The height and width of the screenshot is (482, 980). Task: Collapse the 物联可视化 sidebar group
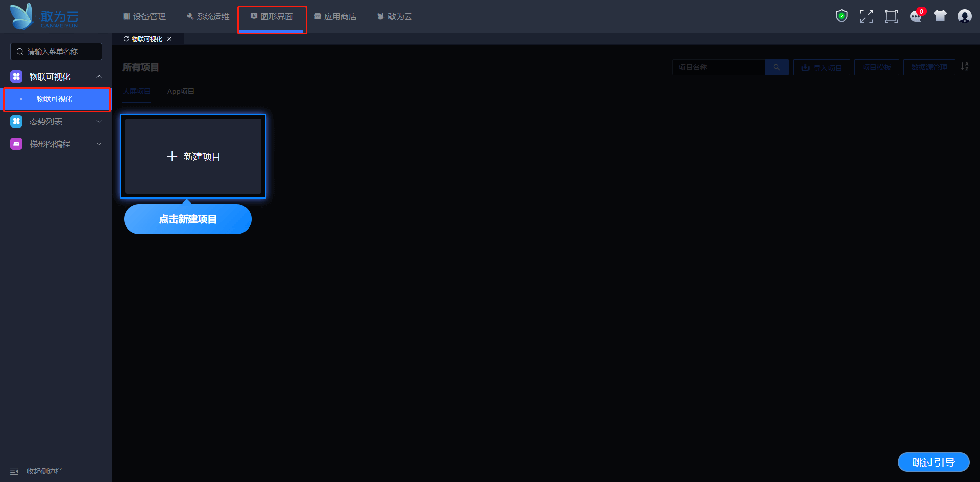[99, 77]
